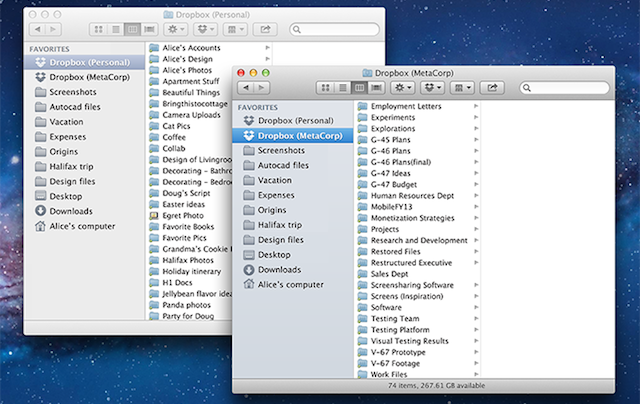Screen dimensions: 640x404
Task: Switch MetaCorp window to list view
Action: (342, 88)
